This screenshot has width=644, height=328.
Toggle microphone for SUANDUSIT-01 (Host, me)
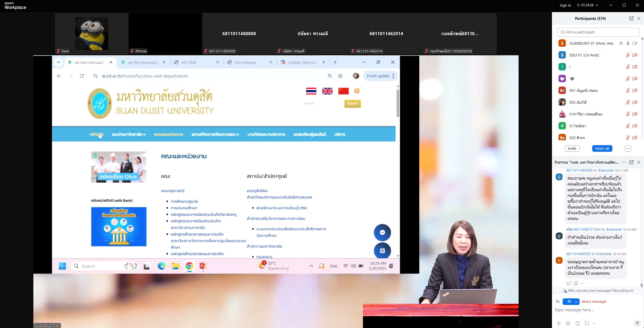(x=628, y=43)
